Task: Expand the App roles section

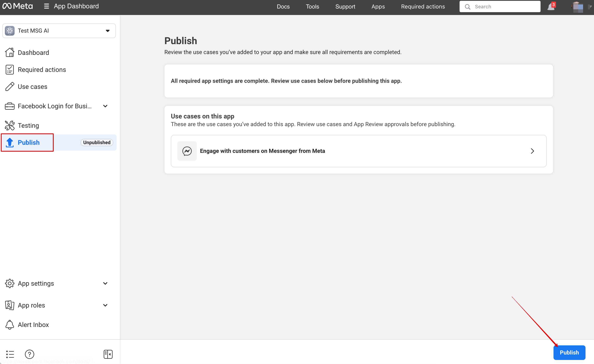Action: pyautogui.click(x=105, y=305)
